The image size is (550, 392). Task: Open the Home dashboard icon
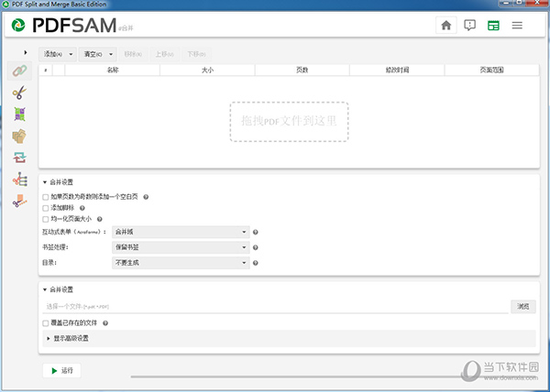pyautogui.click(x=446, y=26)
